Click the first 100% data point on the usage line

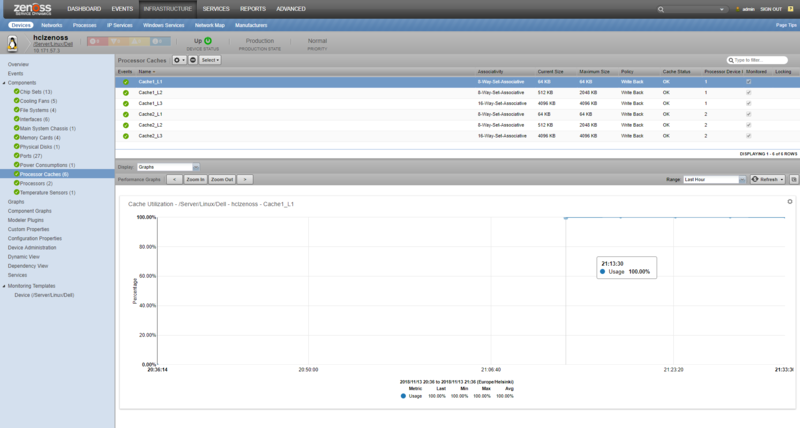tap(565, 218)
